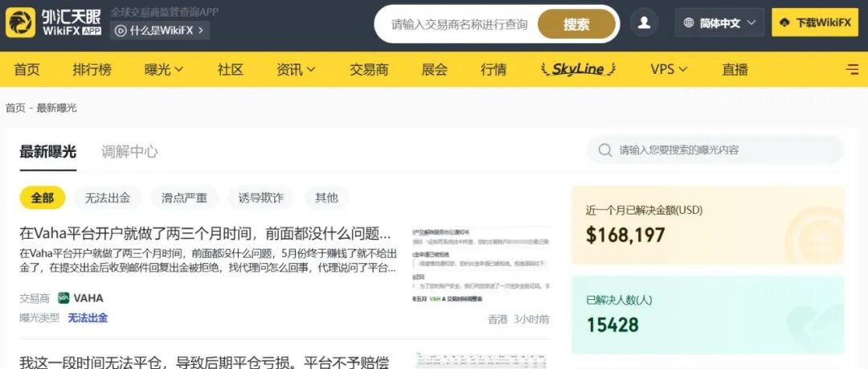This screenshot has width=868, height=369.
Task: Expand the 资讯 navigation dropdown
Action: coord(296,69)
